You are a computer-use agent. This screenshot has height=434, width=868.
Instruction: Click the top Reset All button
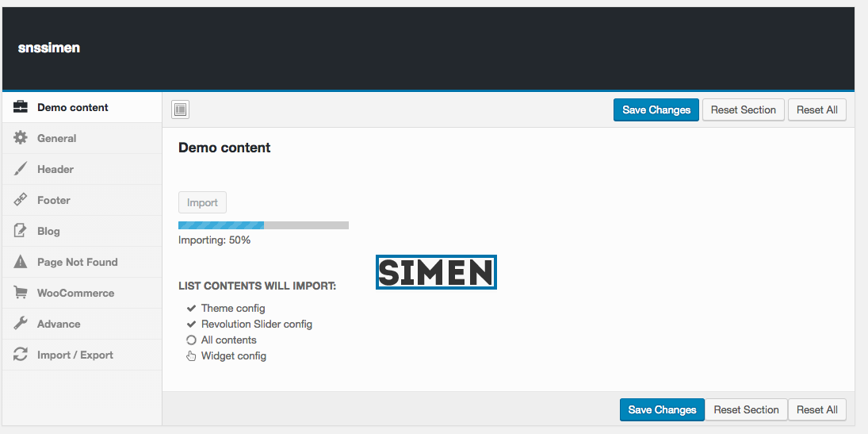(x=817, y=109)
